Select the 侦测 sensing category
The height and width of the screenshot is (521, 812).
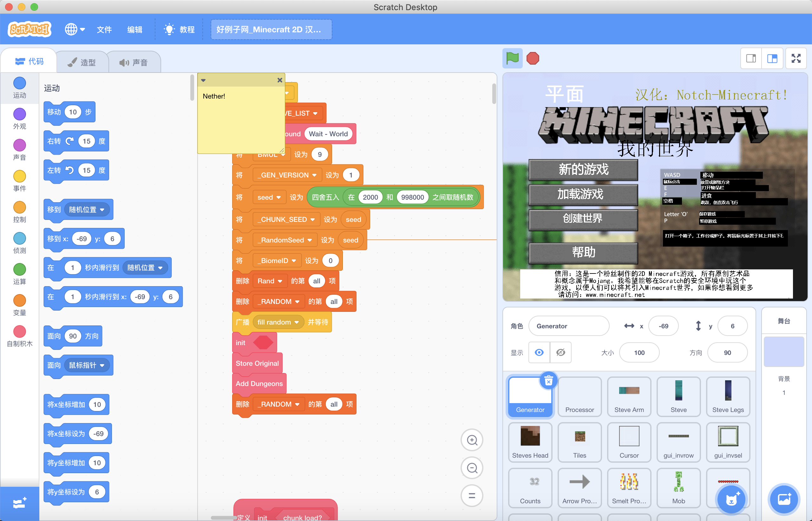[x=19, y=244]
